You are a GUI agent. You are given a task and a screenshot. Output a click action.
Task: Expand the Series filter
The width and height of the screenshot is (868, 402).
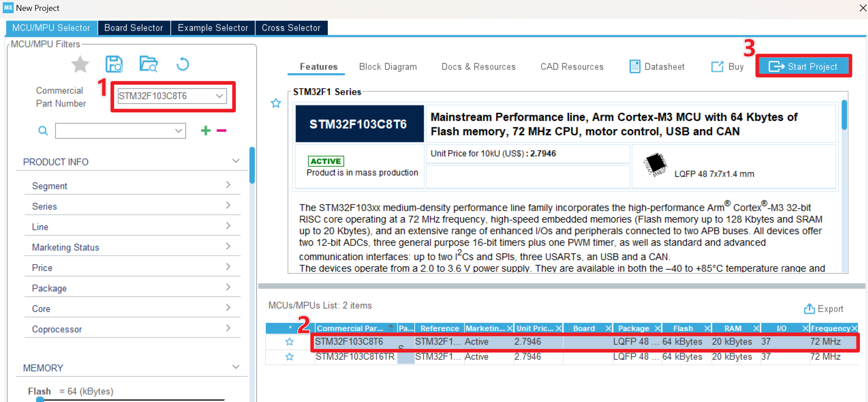click(x=228, y=205)
